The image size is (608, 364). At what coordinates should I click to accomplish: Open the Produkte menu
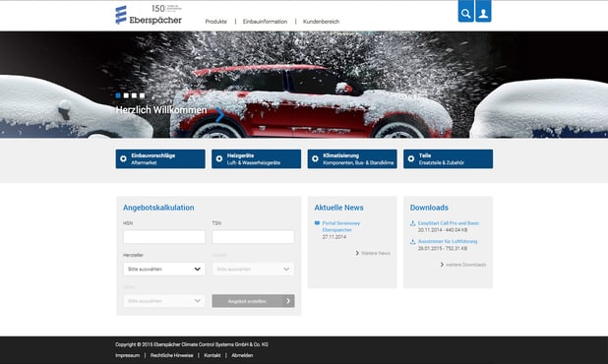tap(216, 22)
